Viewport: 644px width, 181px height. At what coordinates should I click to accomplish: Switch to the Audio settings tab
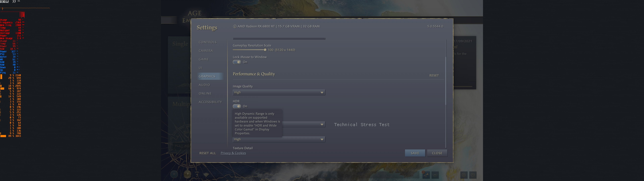[x=204, y=85]
